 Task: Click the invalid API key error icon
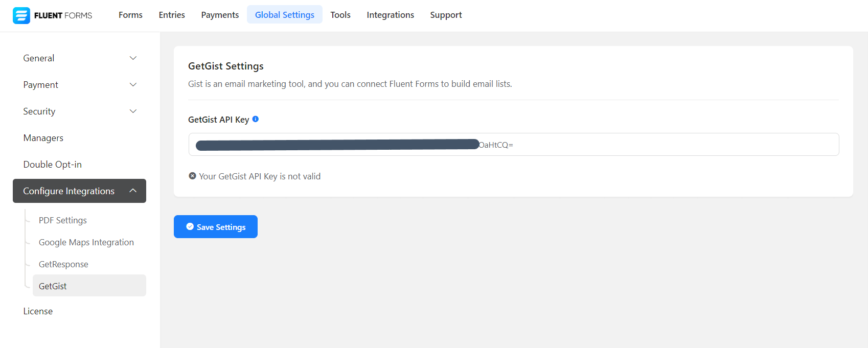coord(192,176)
